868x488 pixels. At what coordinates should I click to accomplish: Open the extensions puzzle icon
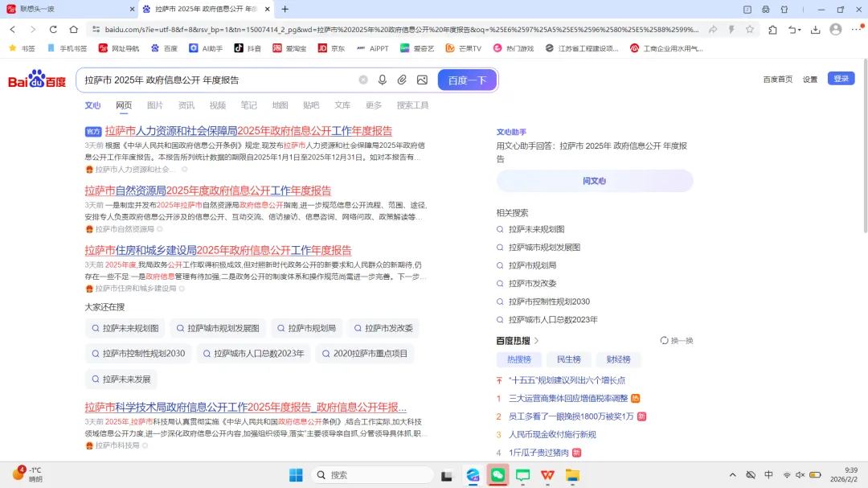[773, 30]
